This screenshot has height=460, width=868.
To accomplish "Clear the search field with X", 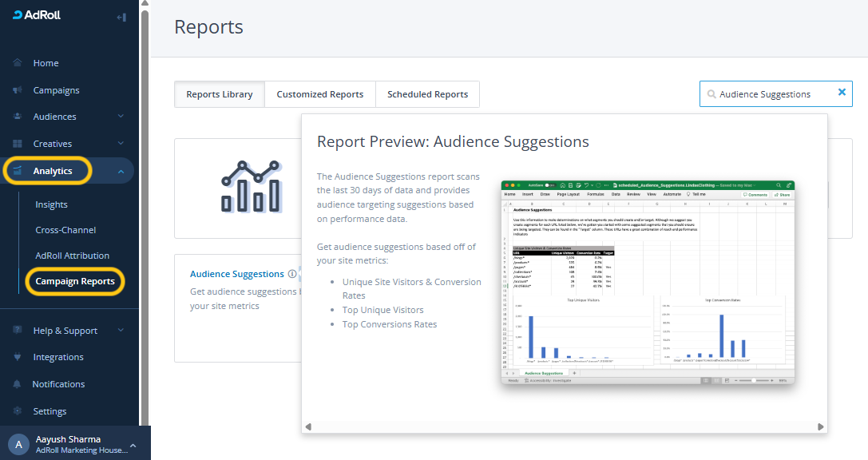I will click(841, 93).
